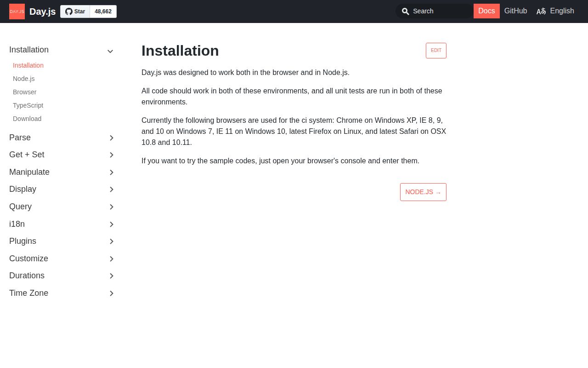
Task: Click the Installation page heading
Action: 180,51
